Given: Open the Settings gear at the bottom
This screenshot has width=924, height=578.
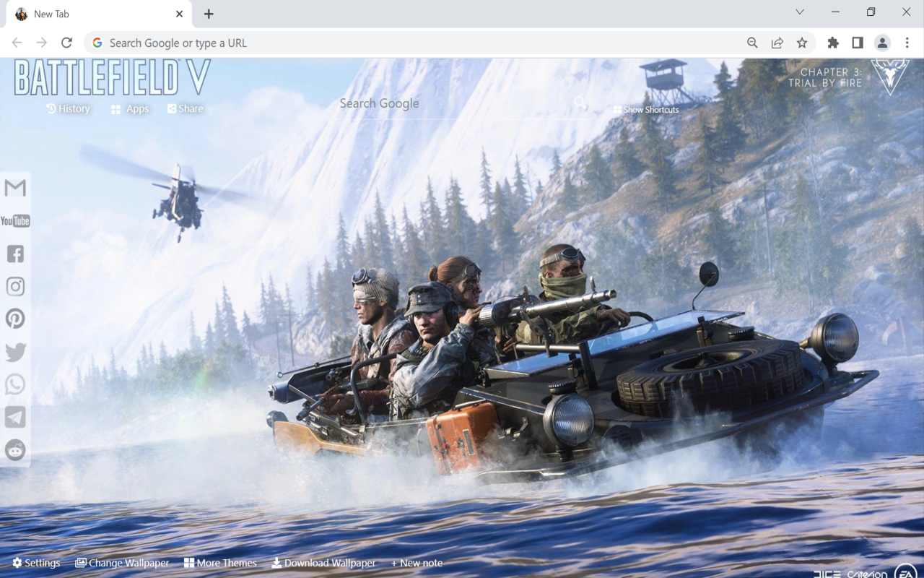Looking at the screenshot, I should pos(36,563).
